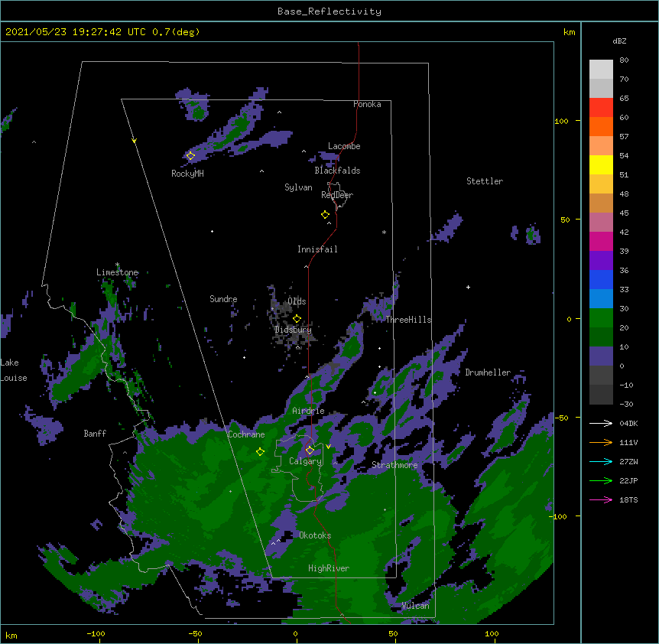Click the km unit label at bottom left

[x=11, y=636]
